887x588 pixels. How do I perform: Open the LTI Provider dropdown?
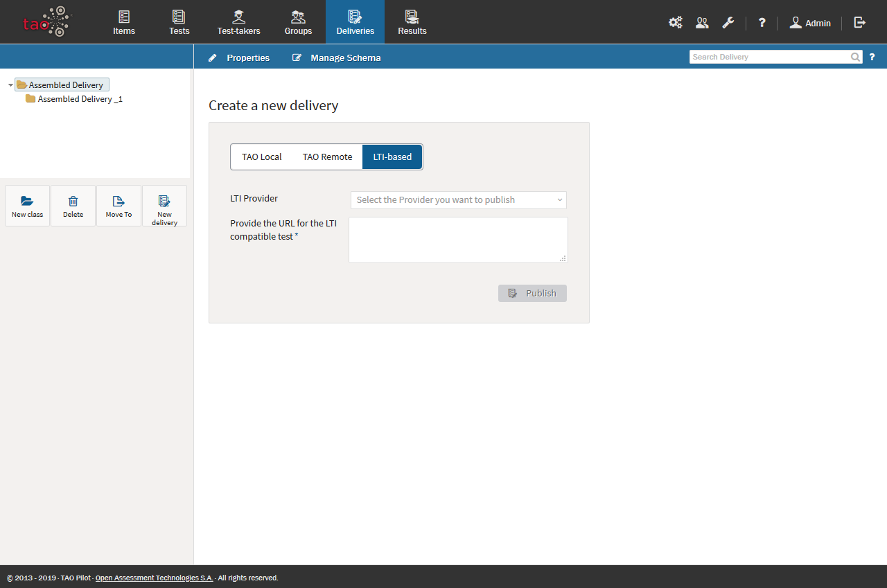[x=458, y=200]
